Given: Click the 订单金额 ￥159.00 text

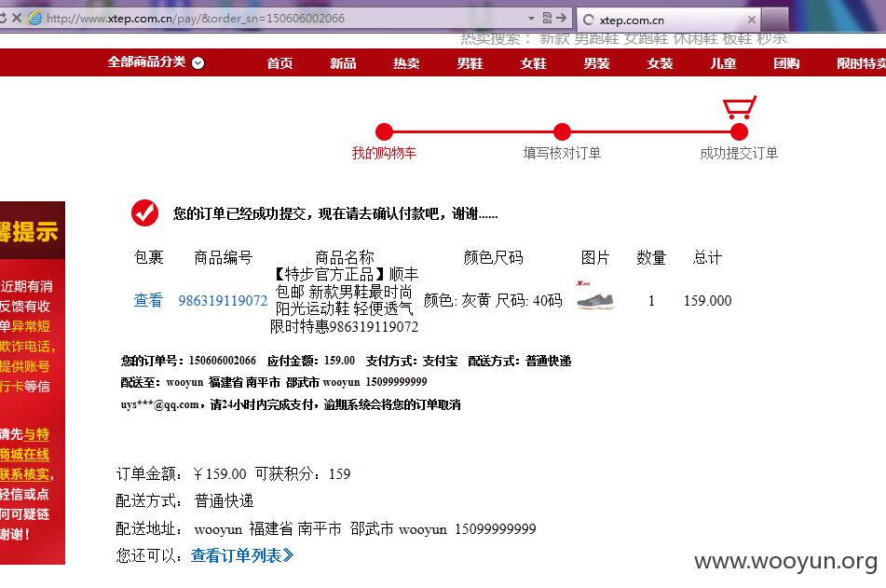Looking at the screenshot, I should 181,473.
